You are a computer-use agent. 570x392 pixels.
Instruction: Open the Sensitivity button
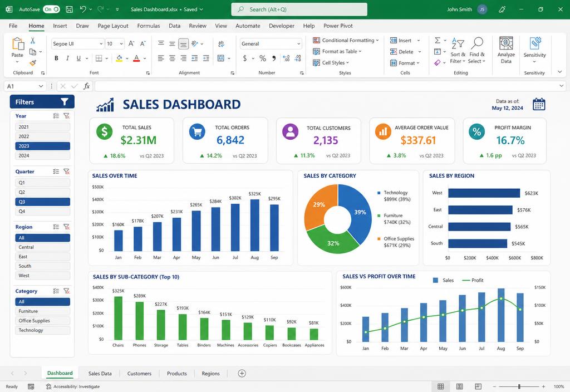pos(535,50)
